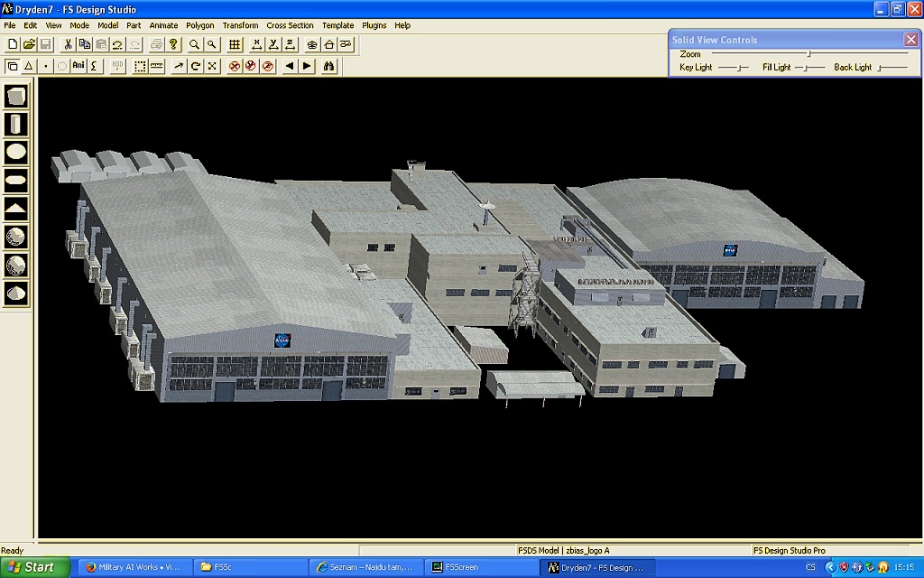Open the Cross Section menu

coord(290,25)
